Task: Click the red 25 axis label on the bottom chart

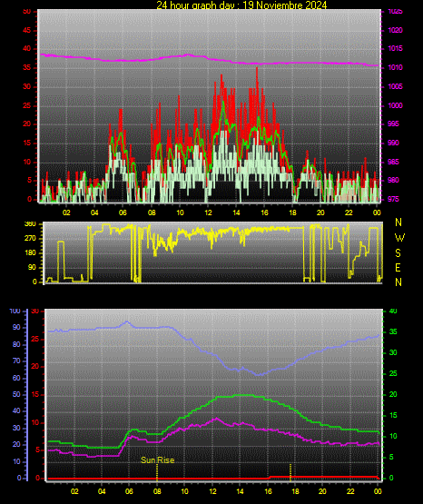Action: [x=35, y=339]
